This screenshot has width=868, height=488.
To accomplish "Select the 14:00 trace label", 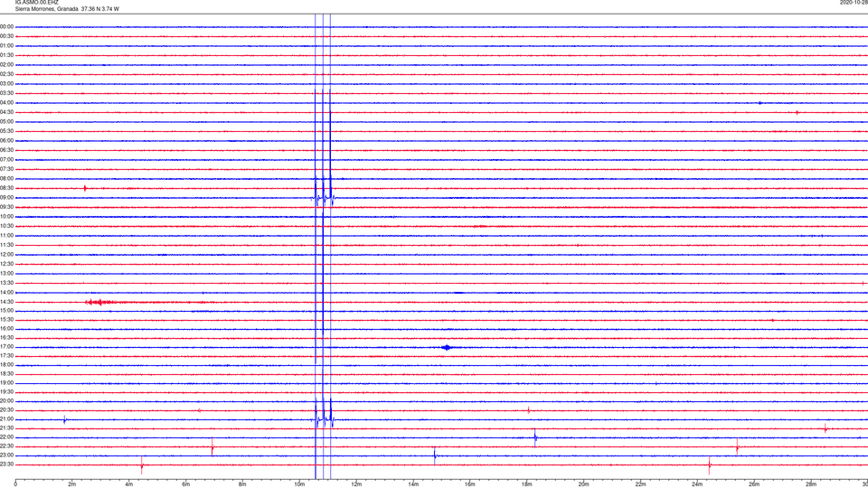I will 6,292.
